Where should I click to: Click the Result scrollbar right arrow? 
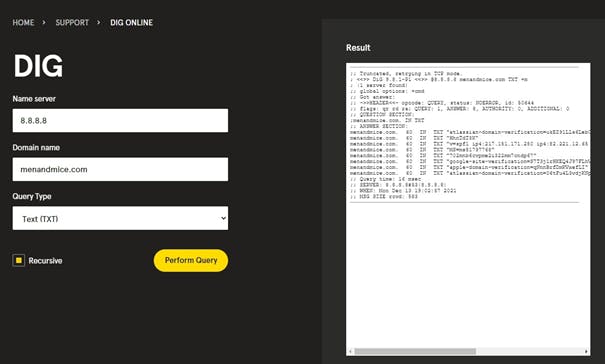point(586,351)
